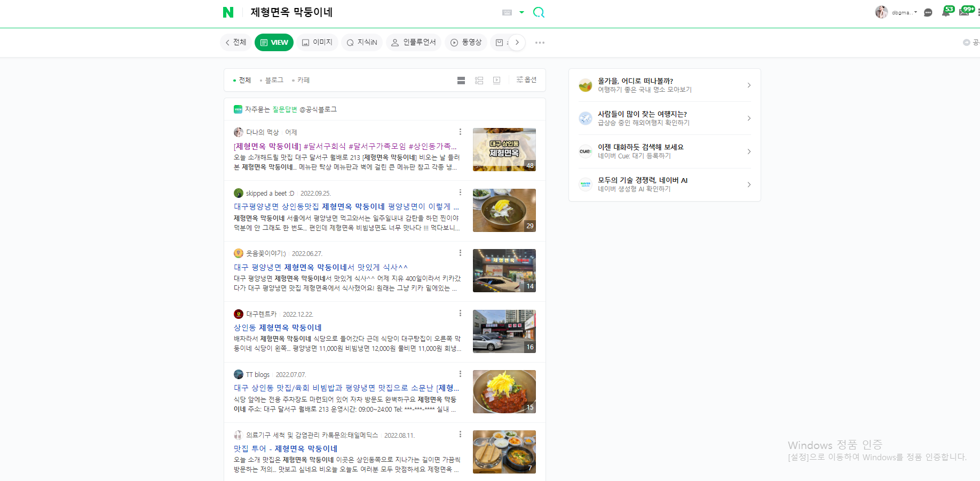Expand the search bar dropdown arrow
The height and width of the screenshot is (481, 980).
click(521, 12)
